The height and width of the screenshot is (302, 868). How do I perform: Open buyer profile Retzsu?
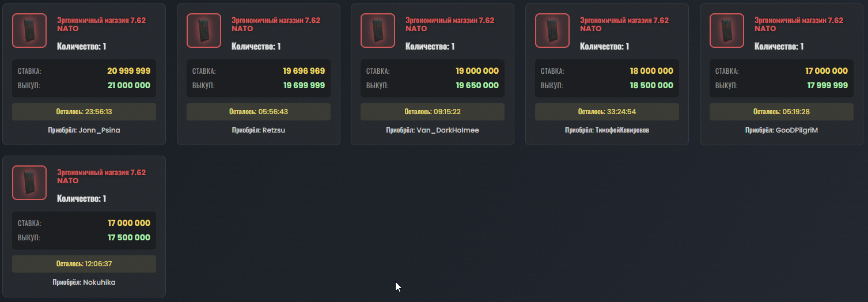pos(274,130)
